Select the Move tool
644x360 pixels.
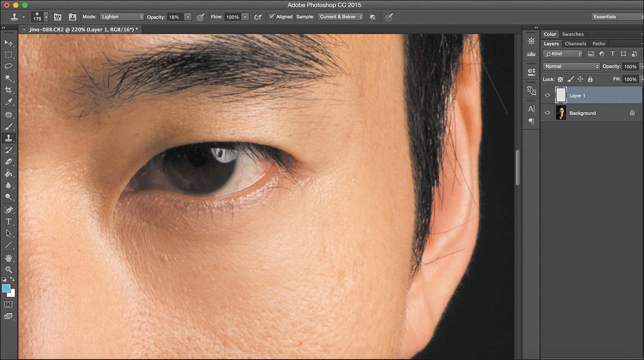(8, 43)
